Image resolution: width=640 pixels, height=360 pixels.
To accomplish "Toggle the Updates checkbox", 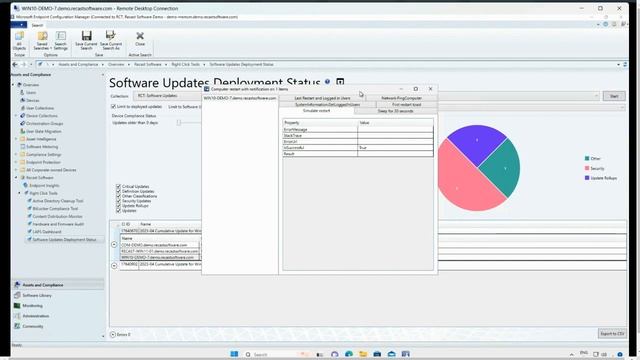I will coord(118,211).
